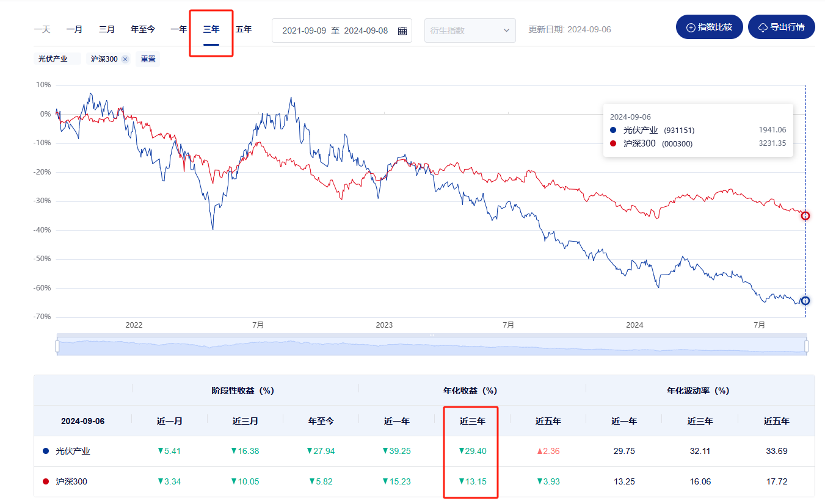Click the 导出行情 export button

782,27
